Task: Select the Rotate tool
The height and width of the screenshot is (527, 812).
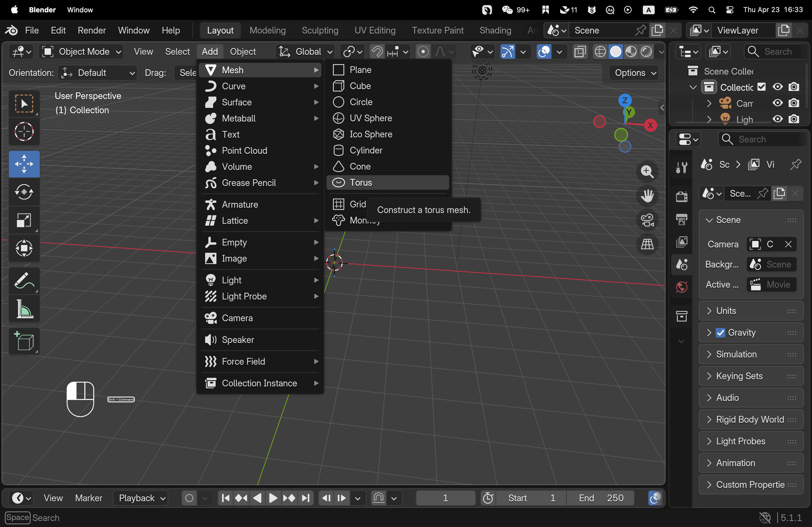Action: pos(24,192)
